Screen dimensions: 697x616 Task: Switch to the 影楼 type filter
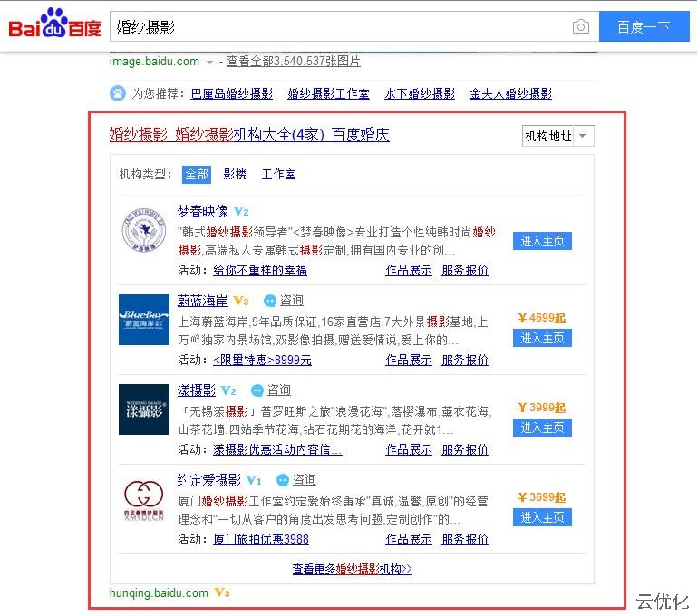tap(235, 174)
